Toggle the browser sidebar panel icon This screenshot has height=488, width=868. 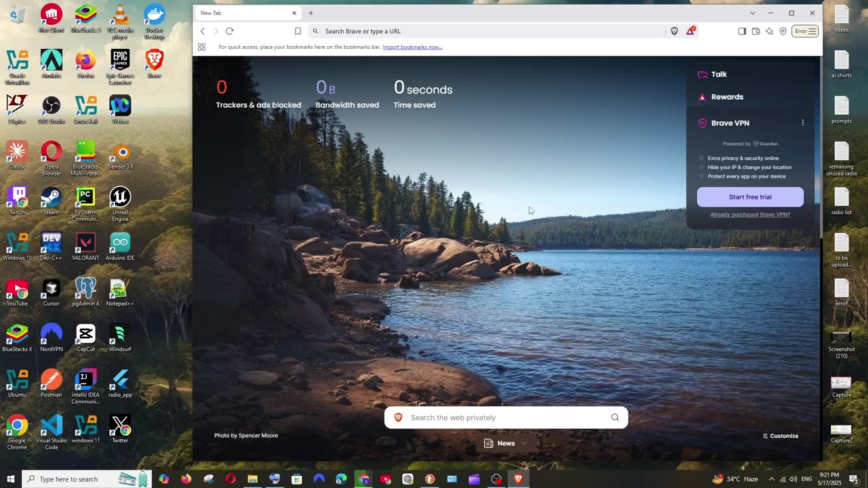click(x=742, y=31)
